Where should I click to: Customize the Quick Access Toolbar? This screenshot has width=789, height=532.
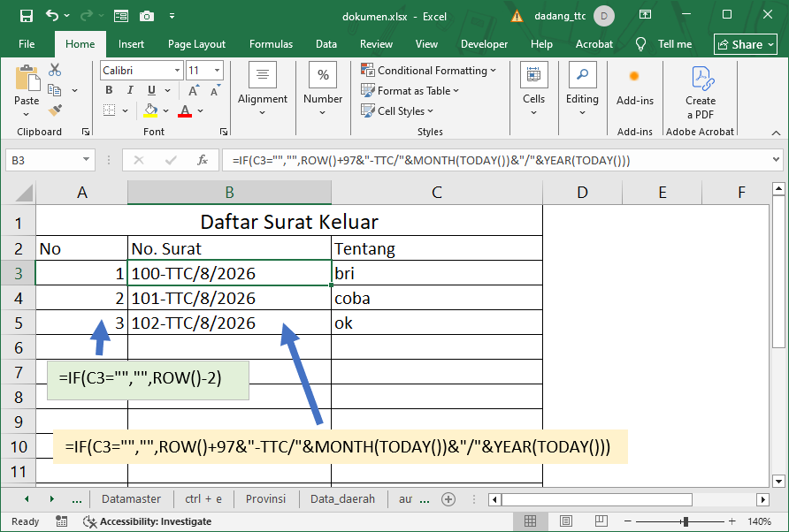click(x=172, y=16)
